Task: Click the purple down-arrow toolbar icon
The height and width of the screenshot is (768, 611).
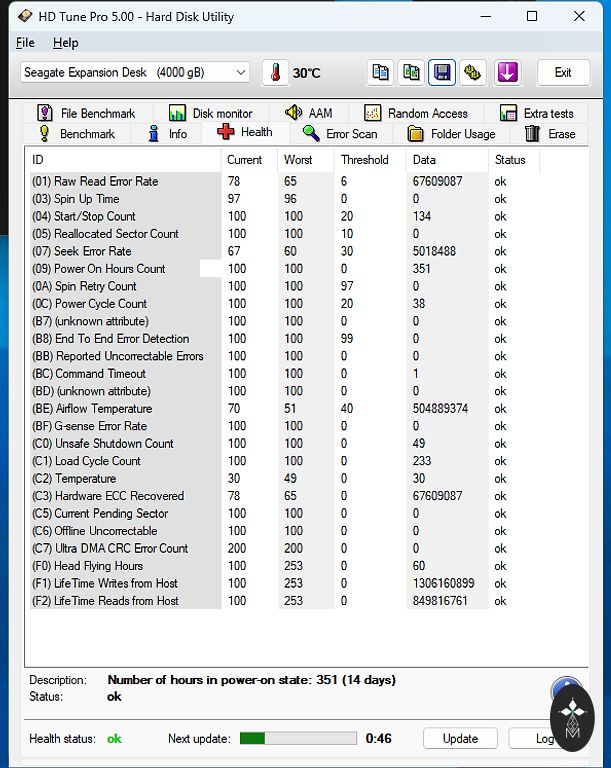Action: click(507, 73)
